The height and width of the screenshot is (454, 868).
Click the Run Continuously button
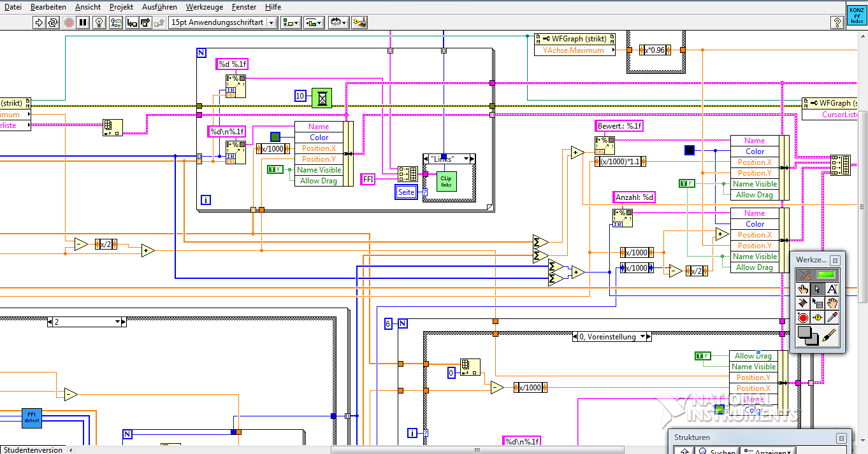tap(54, 22)
